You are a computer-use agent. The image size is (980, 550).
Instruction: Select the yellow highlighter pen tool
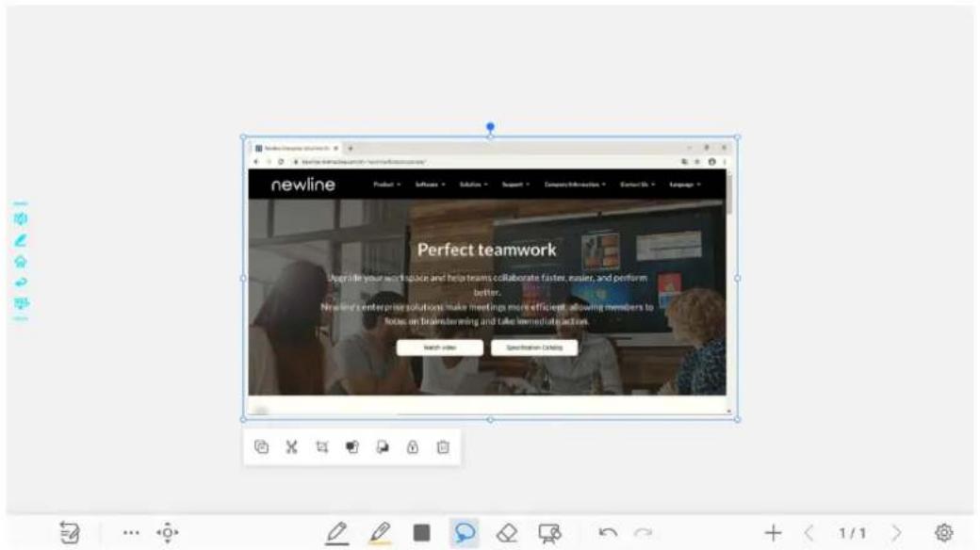point(380,533)
